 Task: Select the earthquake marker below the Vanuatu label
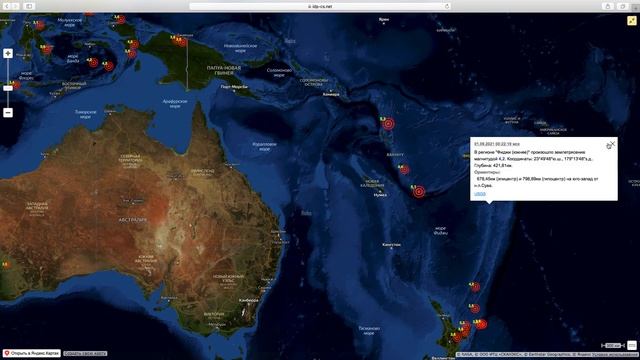(x=404, y=170)
